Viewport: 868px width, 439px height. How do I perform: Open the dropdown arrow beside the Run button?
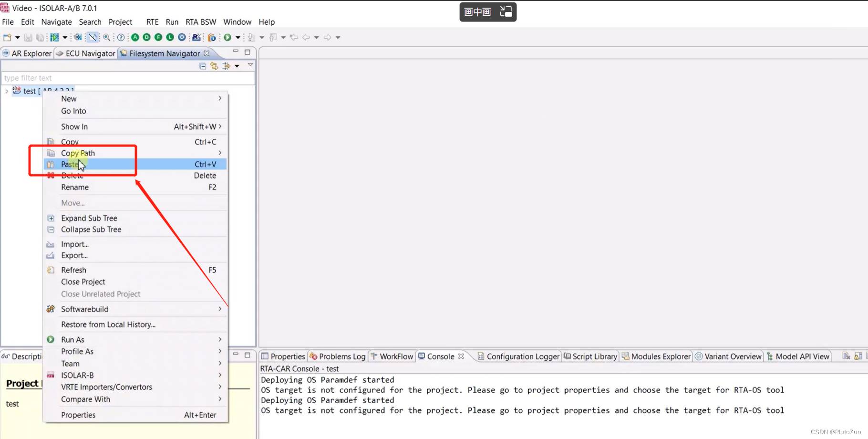238,37
